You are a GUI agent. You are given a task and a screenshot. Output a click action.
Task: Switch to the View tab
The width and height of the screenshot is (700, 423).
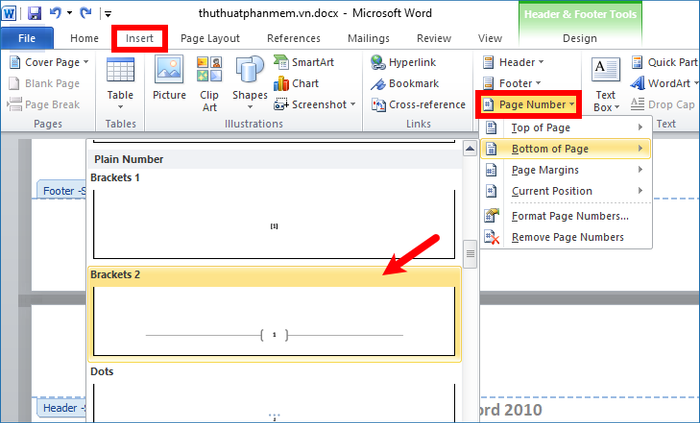(x=490, y=38)
